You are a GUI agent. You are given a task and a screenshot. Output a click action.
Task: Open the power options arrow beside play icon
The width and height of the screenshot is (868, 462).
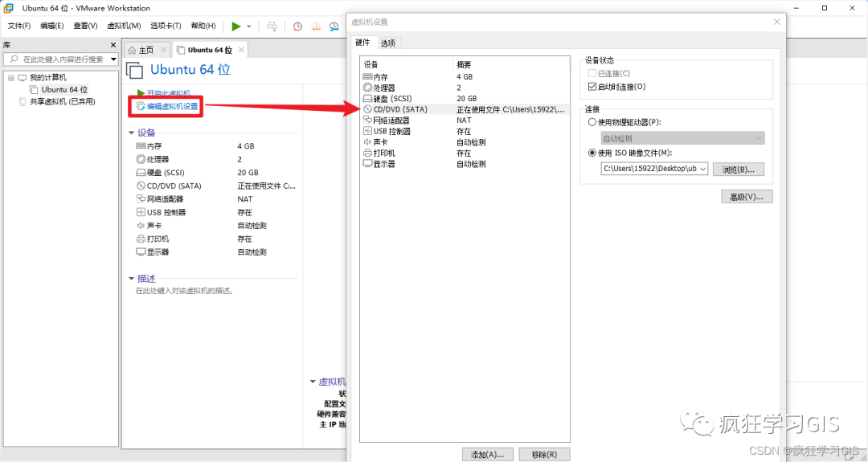point(249,27)
